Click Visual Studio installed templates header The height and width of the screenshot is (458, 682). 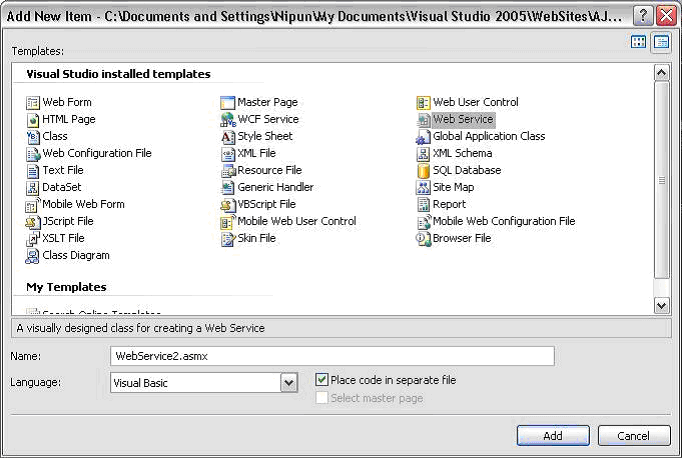(x=118, y=74)
